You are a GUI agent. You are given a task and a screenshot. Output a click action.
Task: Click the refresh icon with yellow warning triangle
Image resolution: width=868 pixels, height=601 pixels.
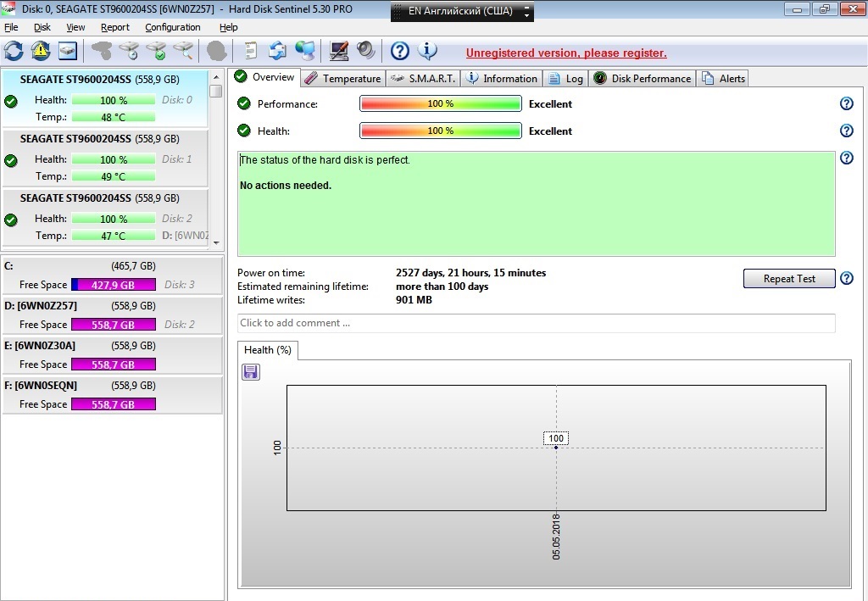click(41, 51)
